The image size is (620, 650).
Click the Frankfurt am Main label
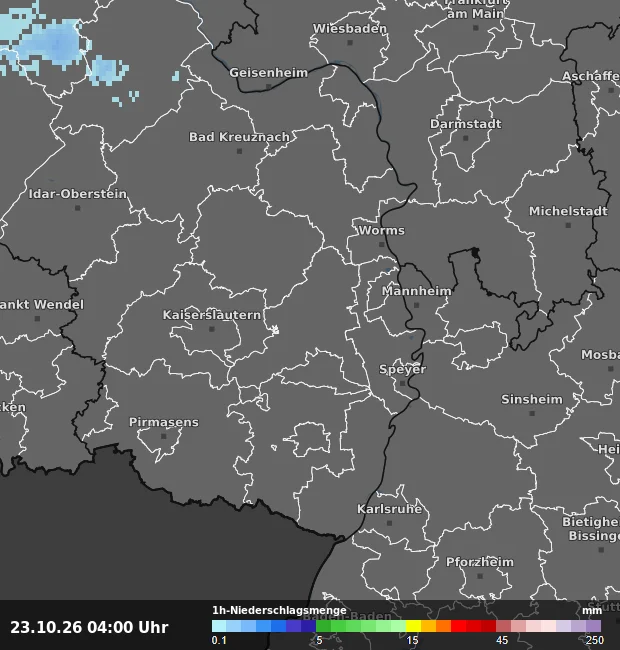pyautogui.click(x=476, y=8)
